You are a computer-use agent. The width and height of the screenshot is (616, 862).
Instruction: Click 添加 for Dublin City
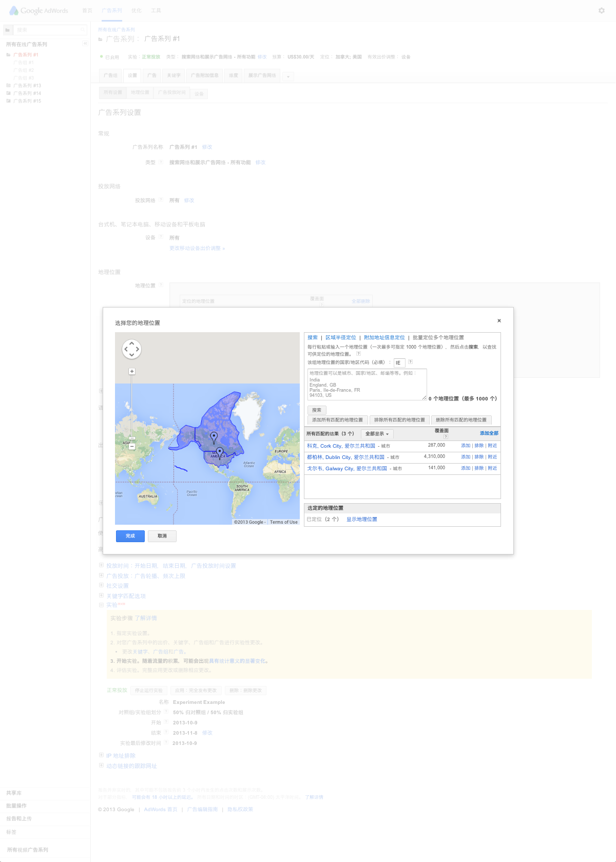(466, 457)
